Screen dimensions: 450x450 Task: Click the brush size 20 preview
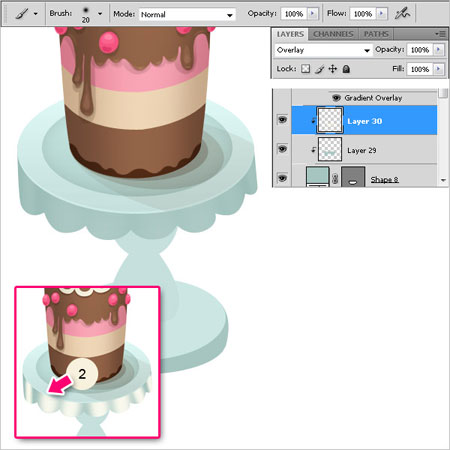86,14
